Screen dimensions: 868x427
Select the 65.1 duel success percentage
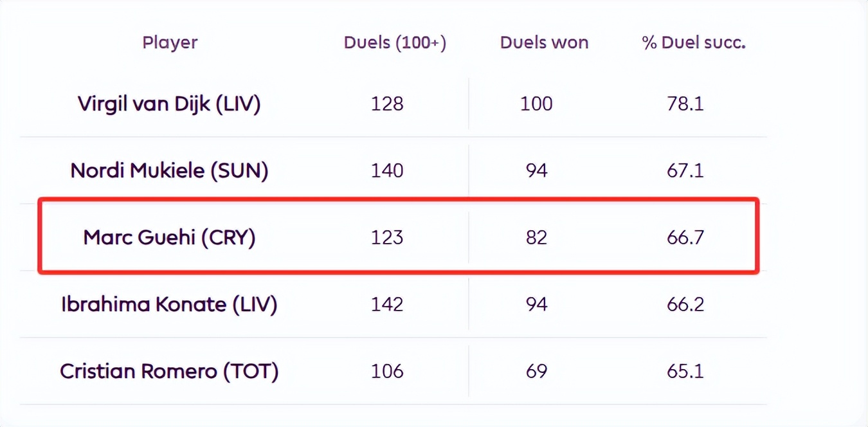coord(685,371)
